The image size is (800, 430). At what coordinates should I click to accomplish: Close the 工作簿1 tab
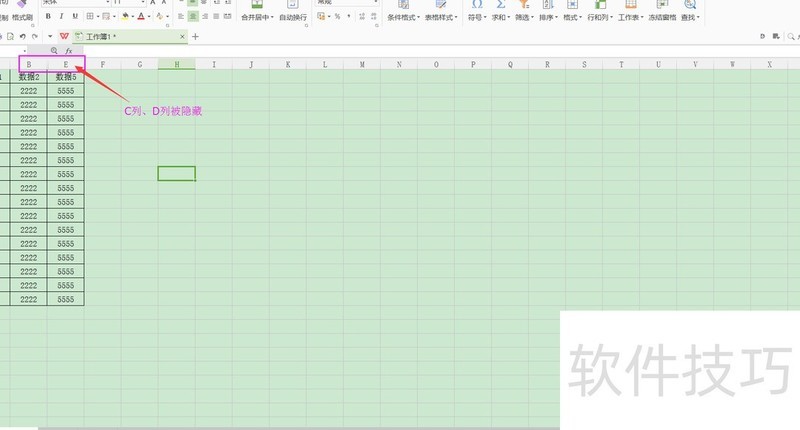(x=182, y=37)
